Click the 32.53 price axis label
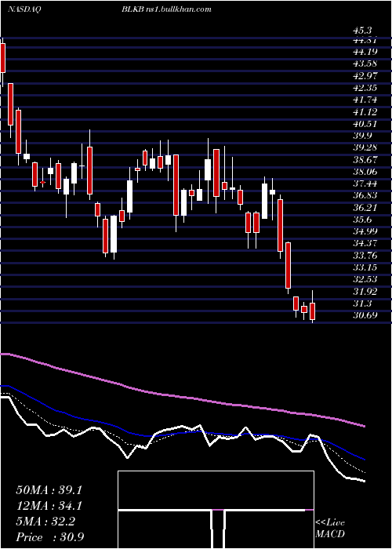Screen dimensions: 392x549 tap(365, 279)
